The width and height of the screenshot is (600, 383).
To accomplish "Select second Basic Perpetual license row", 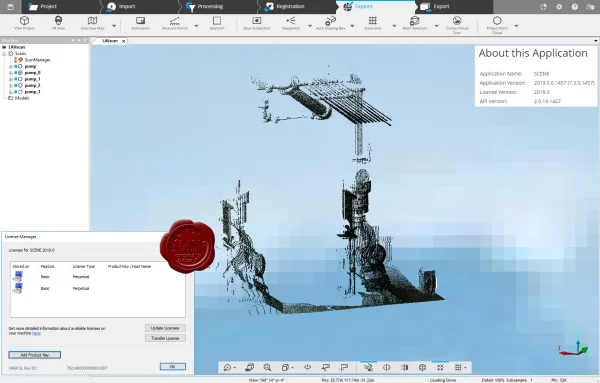I will tap(98, 288).
